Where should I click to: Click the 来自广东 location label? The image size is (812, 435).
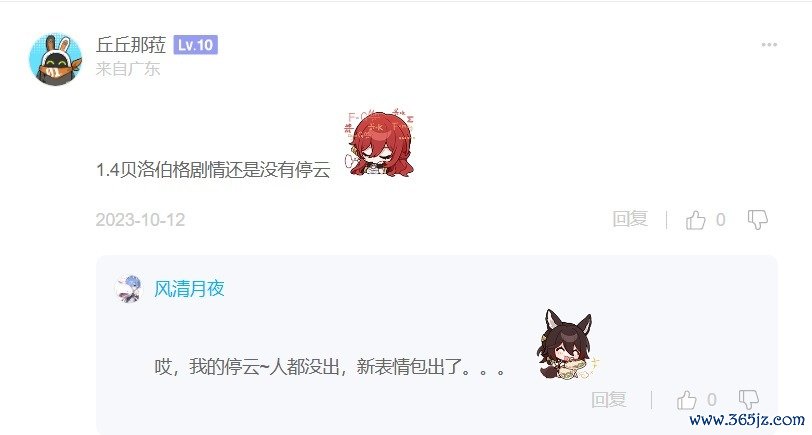128,69
